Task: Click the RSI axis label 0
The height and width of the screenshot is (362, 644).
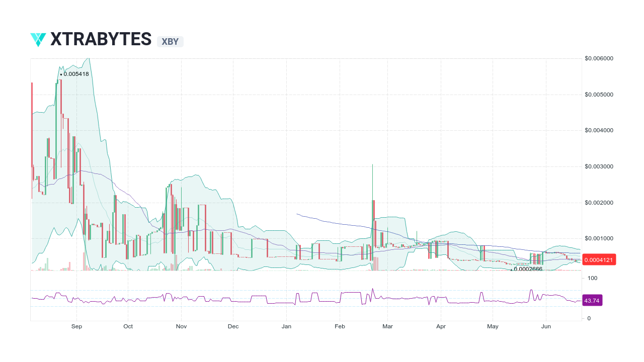Action: (589, 318)
